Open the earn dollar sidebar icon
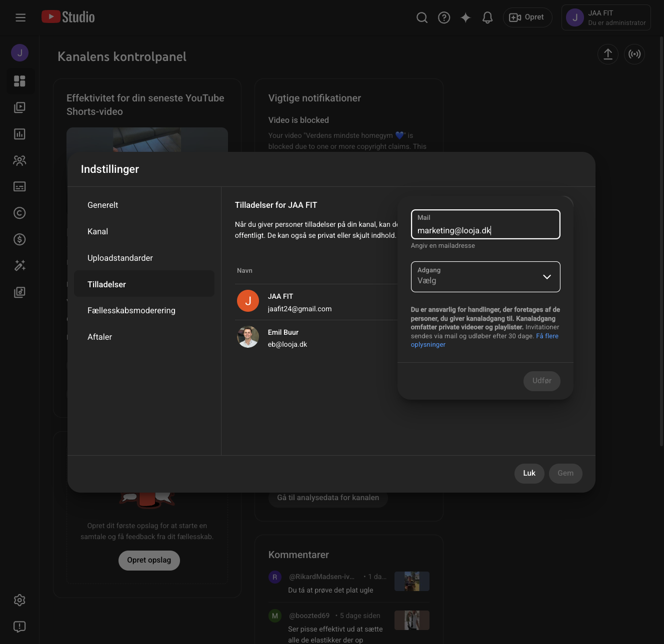664x644 pixels. [19, 239]
